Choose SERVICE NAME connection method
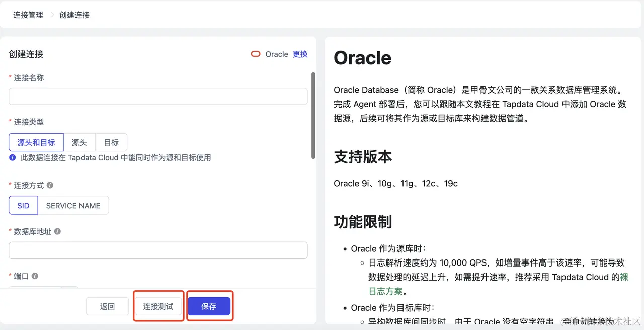The image size is (644, 330). pos(73,206)
